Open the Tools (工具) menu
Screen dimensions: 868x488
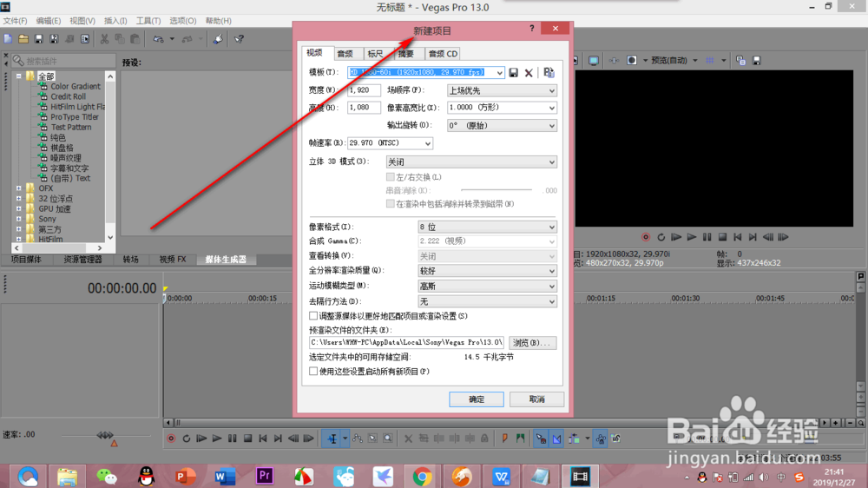click(148, 21)
